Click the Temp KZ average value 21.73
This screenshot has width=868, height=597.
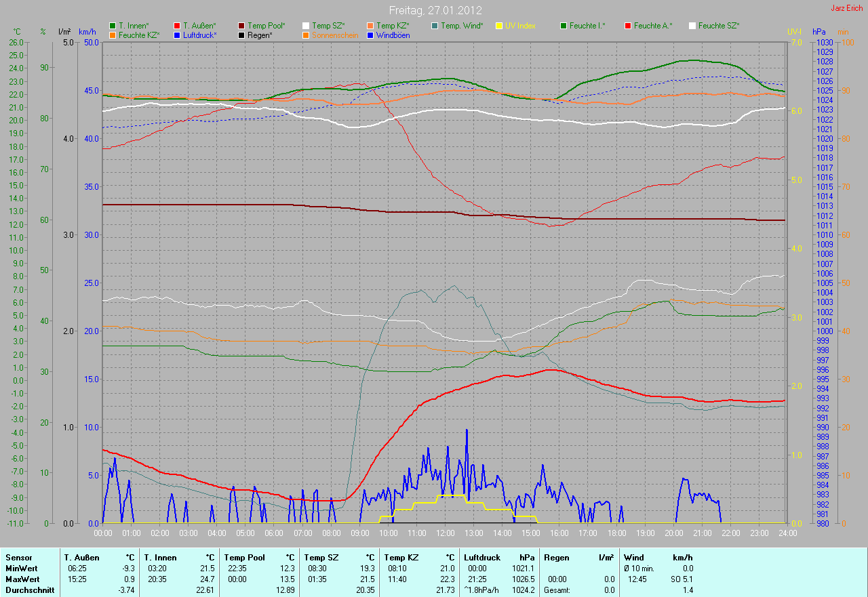(x=445, y=590)
